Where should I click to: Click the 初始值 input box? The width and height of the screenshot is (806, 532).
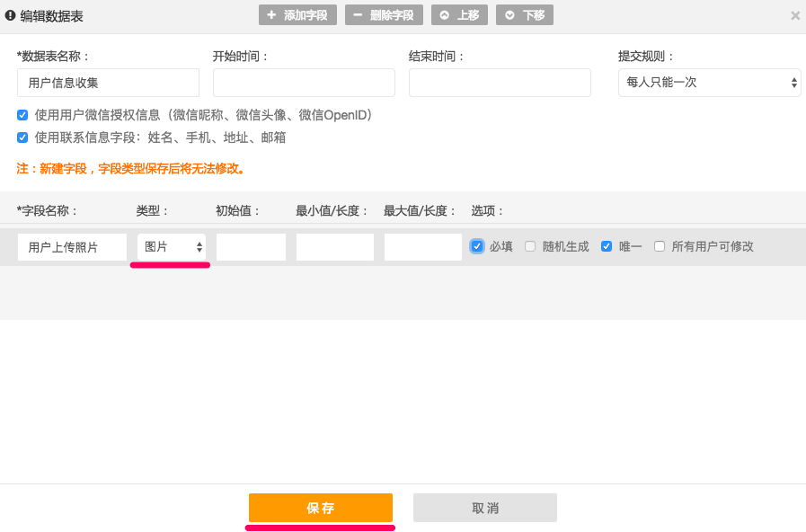[251, 247]
